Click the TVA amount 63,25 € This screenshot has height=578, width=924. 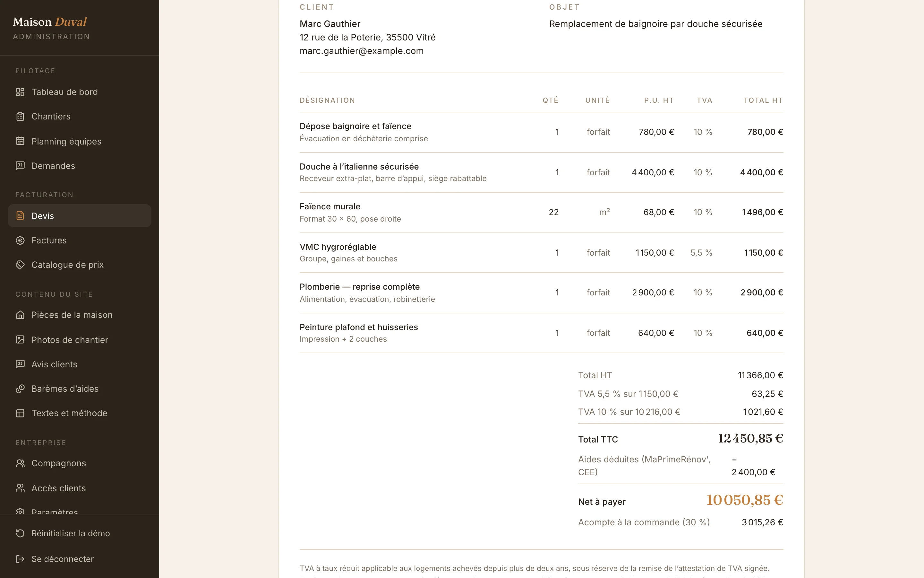pyautogui.click(x=767, y=394)
